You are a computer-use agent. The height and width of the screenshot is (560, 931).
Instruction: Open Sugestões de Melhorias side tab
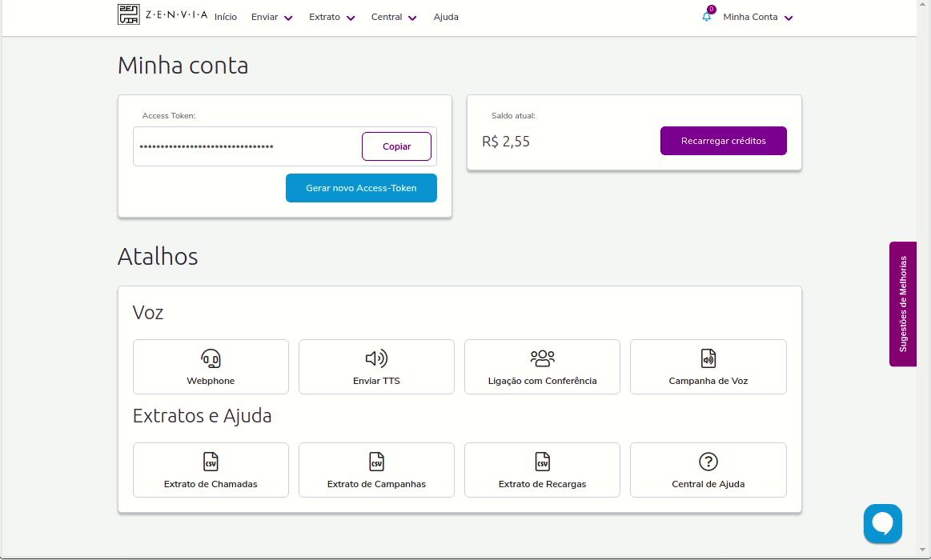(903, 304)
